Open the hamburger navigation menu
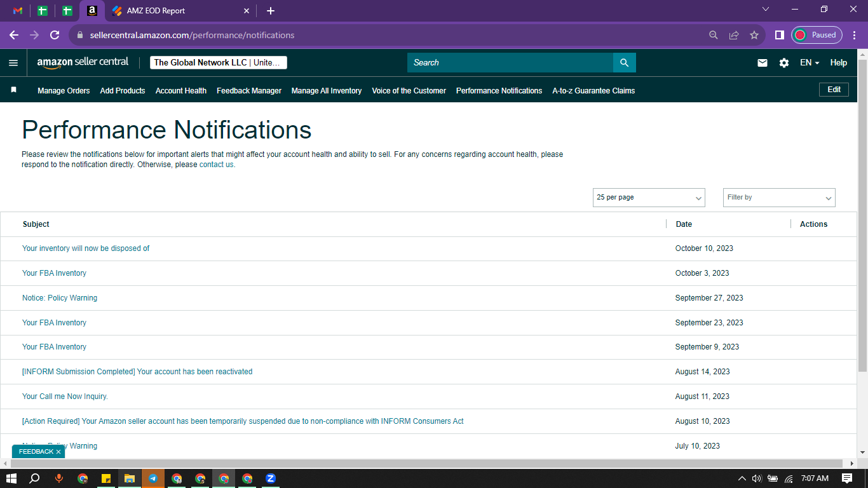Image resolution: width=868 pixels, height=488 pixels. coord(13,63)
